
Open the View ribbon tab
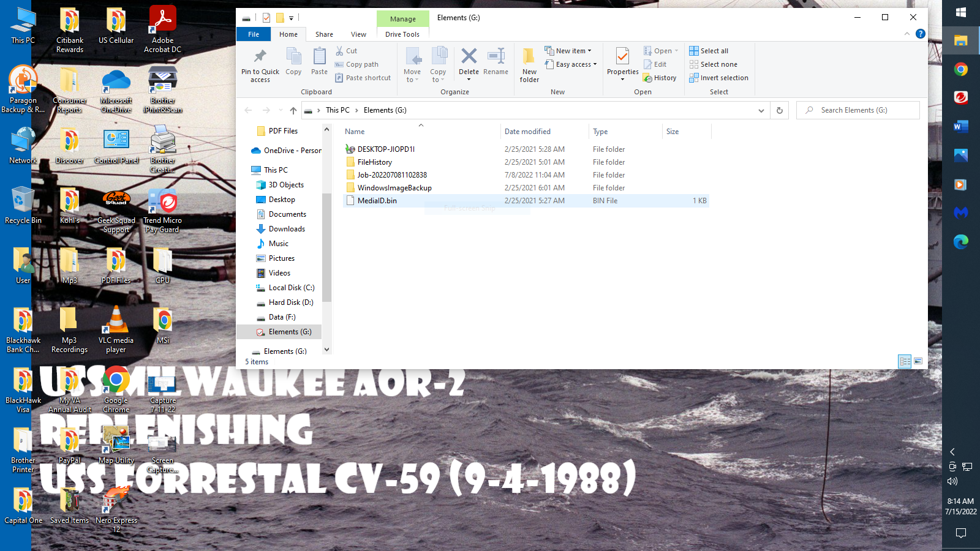[358, 34]
